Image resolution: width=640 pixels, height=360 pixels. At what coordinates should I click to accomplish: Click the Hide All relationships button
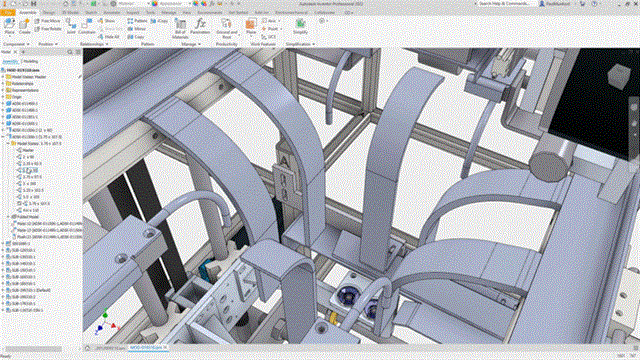(109, 37)
